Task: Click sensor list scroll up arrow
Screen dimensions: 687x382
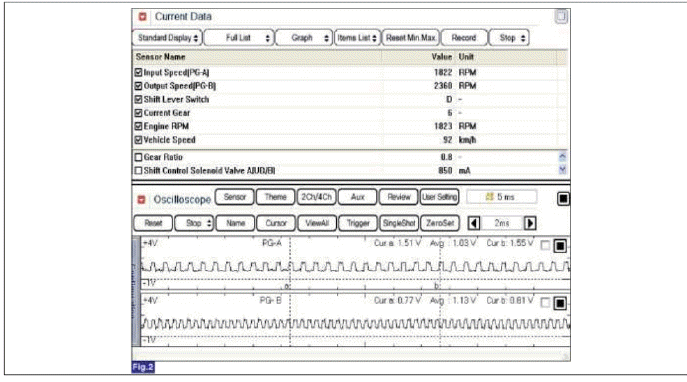Action: click(563, 156)
